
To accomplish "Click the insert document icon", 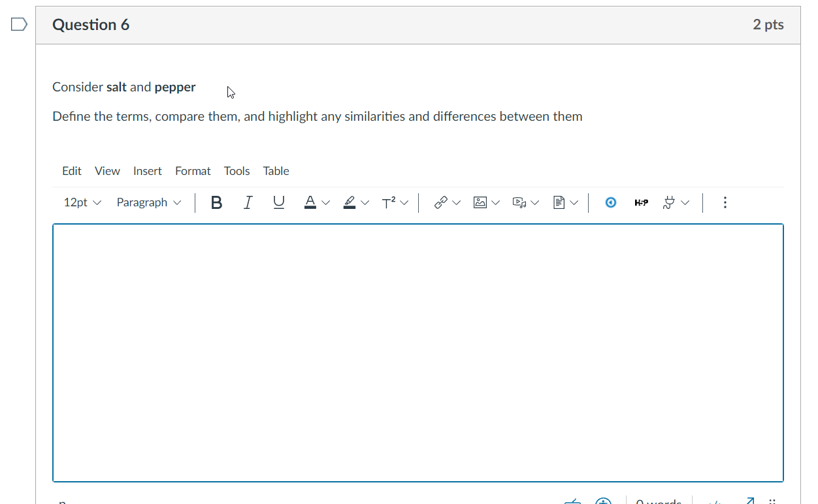I will (x=559, y=203).
